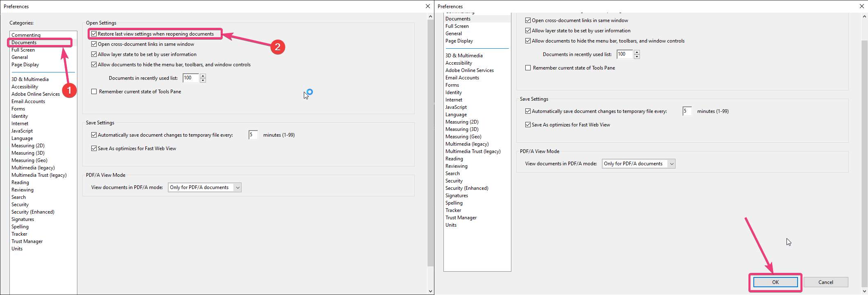
Task: Toggle automatic save checkbox in left window
Action: pyautogui.click(x=94, y=135)
